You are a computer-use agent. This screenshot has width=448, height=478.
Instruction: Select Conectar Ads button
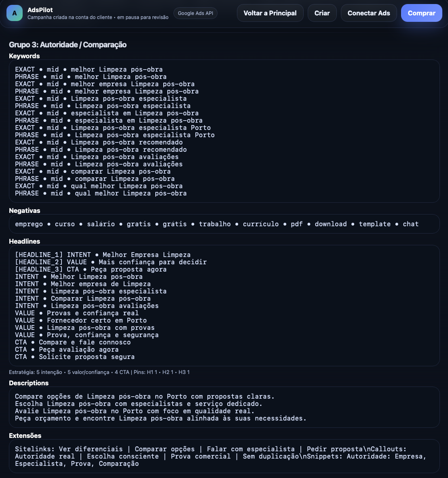point(368,13)
